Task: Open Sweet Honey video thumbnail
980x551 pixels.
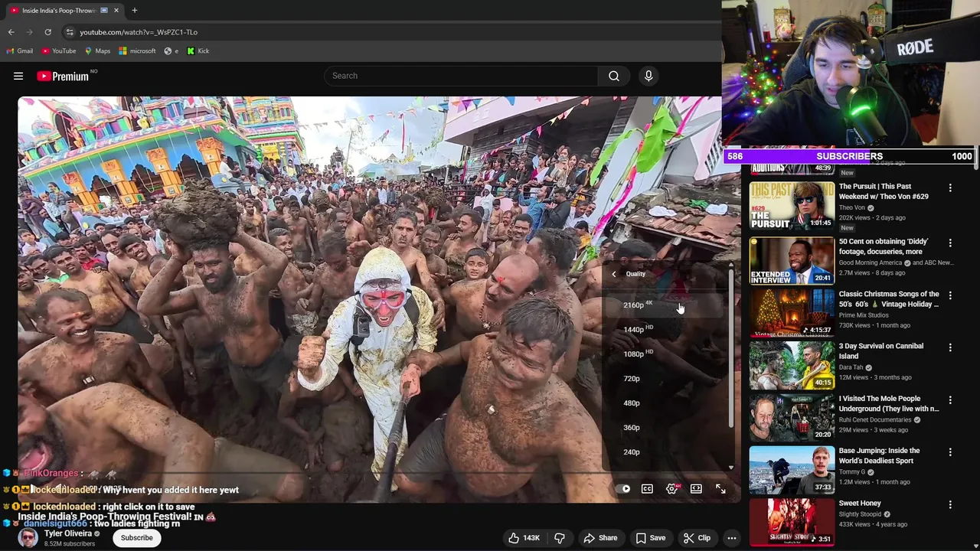Action: click(792, 523)
